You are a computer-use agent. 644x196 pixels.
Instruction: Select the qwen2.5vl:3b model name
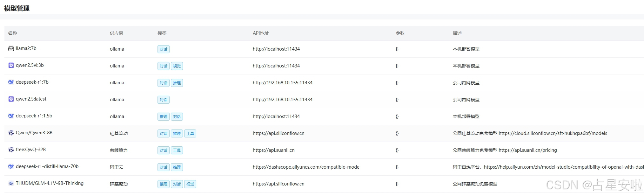click(30, 65)
